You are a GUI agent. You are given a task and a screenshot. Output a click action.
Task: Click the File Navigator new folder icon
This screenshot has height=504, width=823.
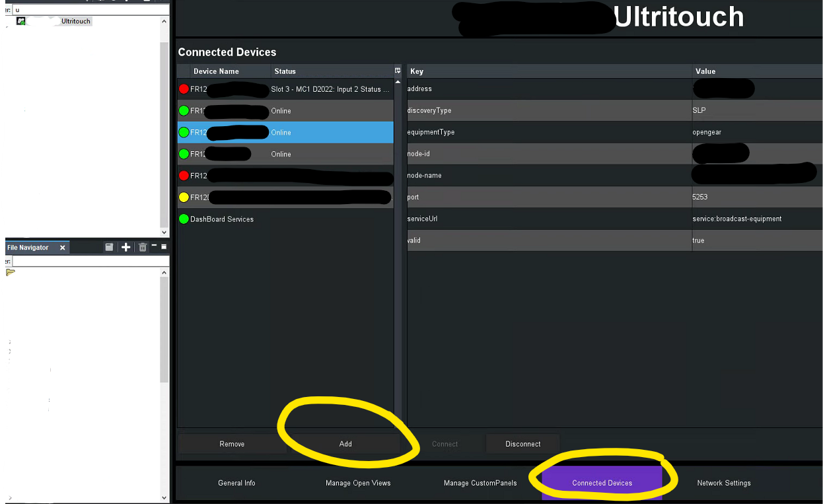109,247
